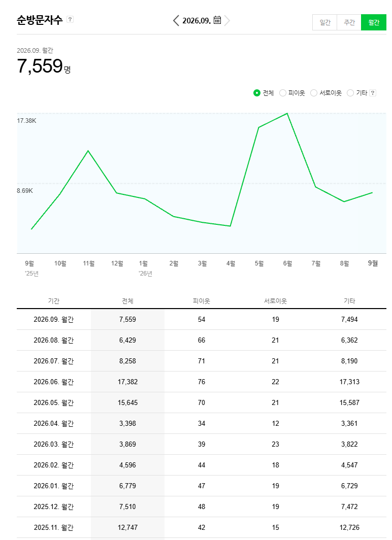Select the 피이웃 radio button
This screenshot has height=540, width=392.
(x=282, y=93)
